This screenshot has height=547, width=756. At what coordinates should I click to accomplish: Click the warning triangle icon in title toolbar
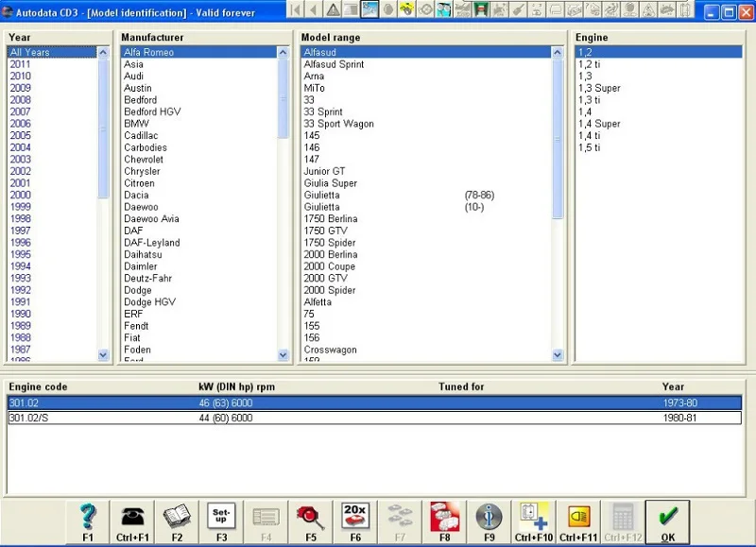click(x=334, y=10)
